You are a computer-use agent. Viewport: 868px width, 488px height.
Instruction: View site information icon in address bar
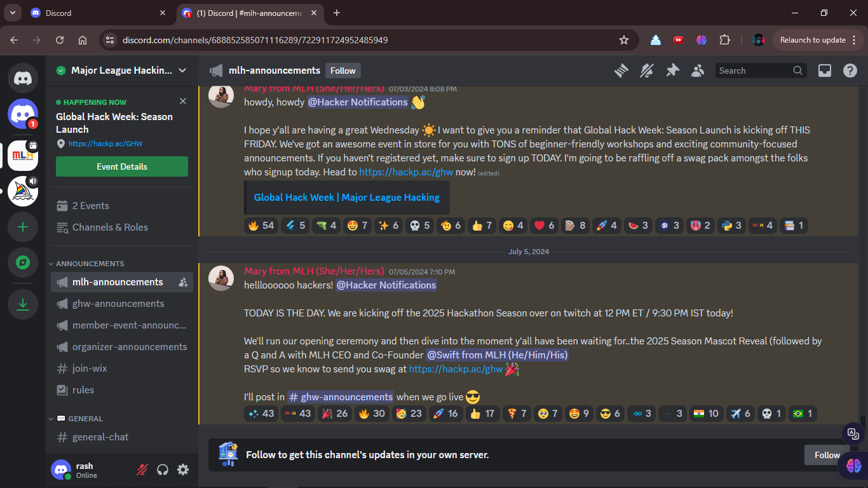[110, 40]
